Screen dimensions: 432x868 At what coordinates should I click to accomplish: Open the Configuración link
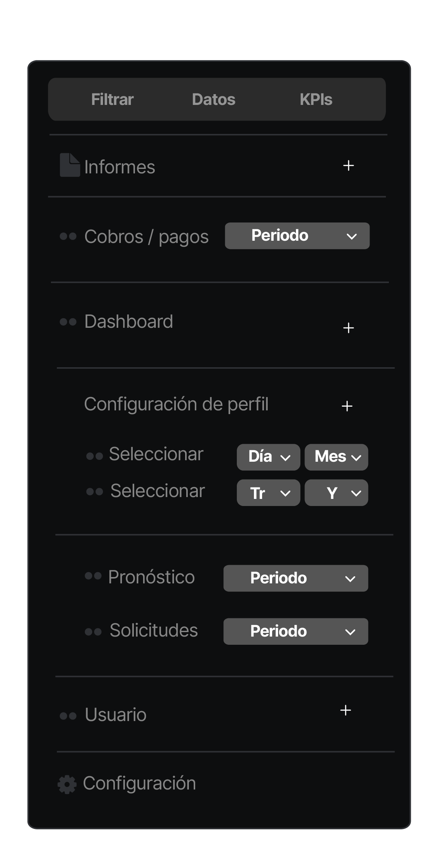tap(139, 783)
